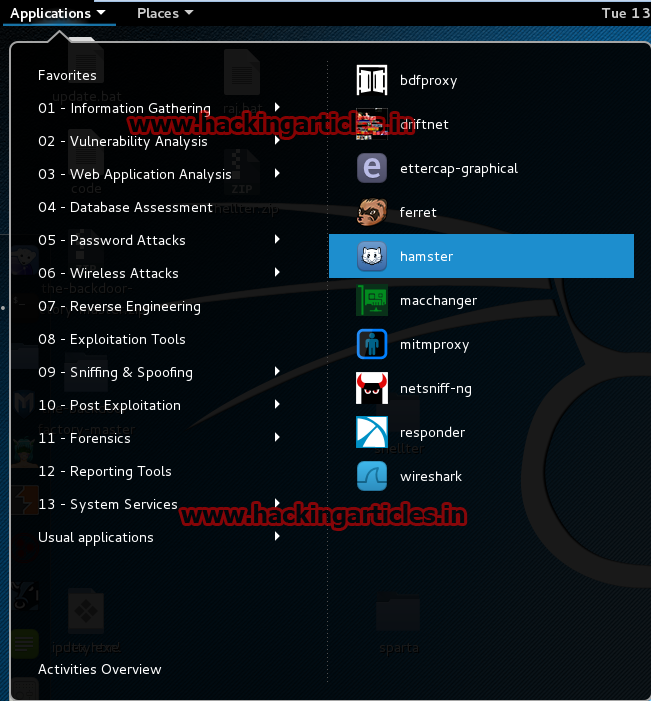Viewport: 651px width, 701px height.
Task: Select Usual applications label
Action: [96, 537]
